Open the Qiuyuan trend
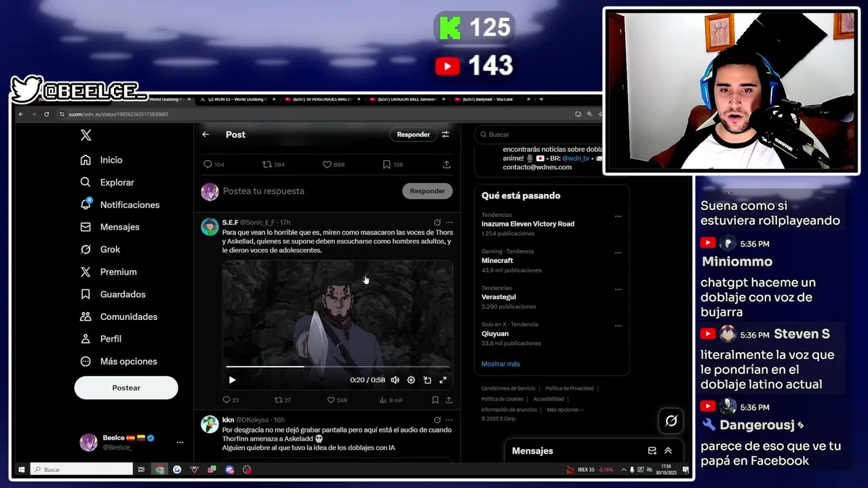Viewport: 868px width, 488px height. tap(495, 333)
